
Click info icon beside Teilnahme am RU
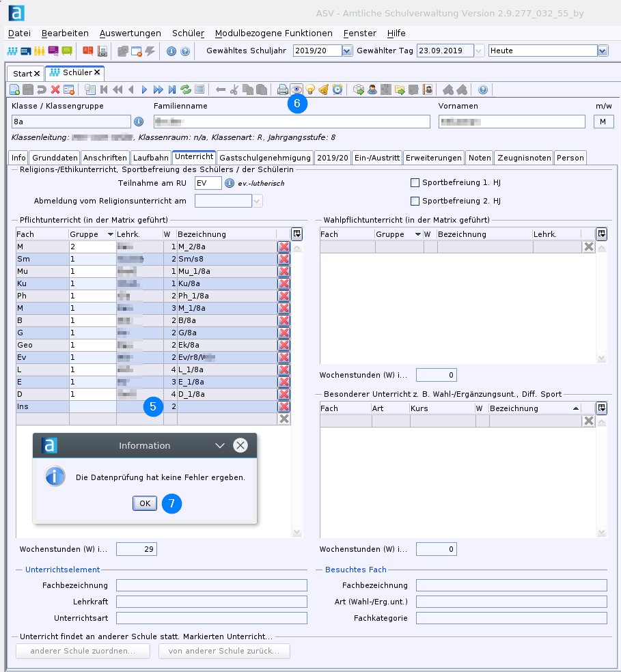coord(230,184)
